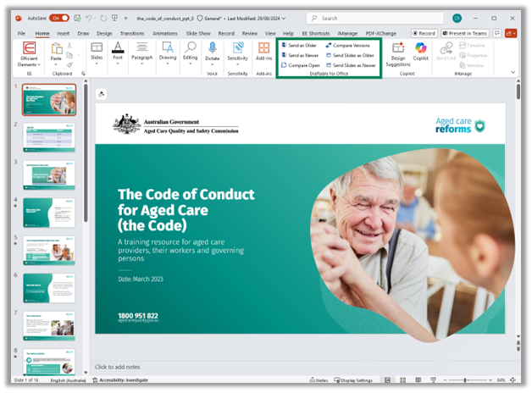The height and width of the screenshot is (393, 532).
Task: Click the Cut scissors icon
Action: click(x=69, y=46)
